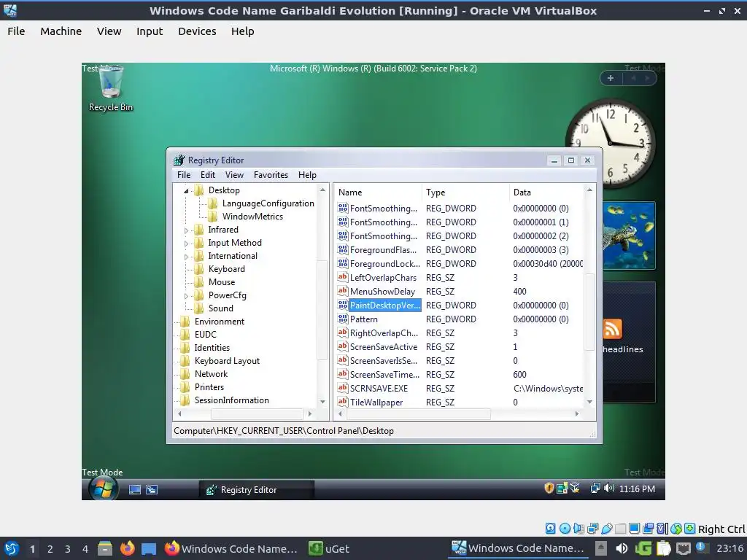Screen dimensions: 747x560
Task: Click registry tree scroll down arrow
Action: pyautogui.click(x=322, y=402)
